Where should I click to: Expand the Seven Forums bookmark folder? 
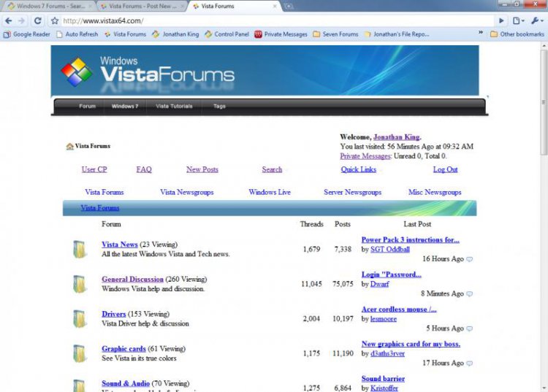pos(336,34)
